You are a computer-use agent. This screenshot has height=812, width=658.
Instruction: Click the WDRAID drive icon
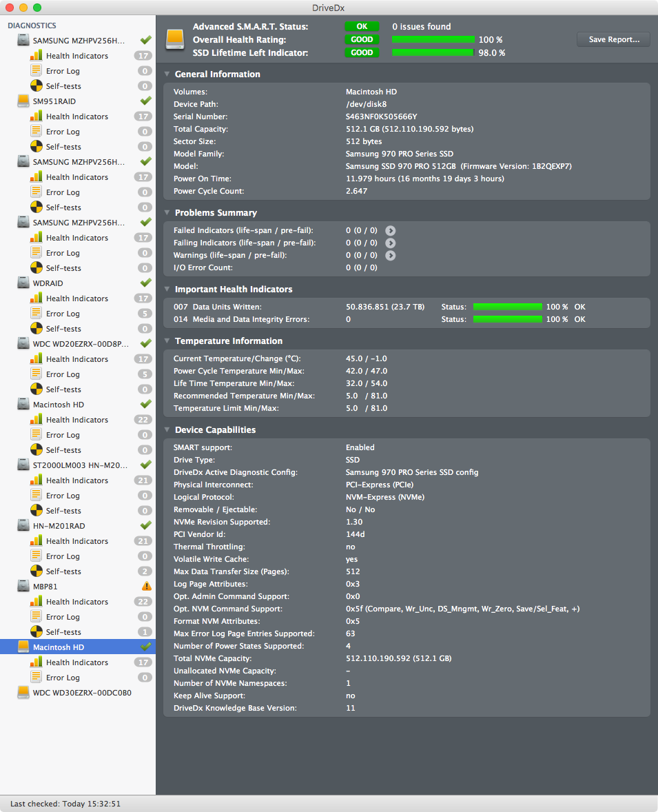pos(23,283)
